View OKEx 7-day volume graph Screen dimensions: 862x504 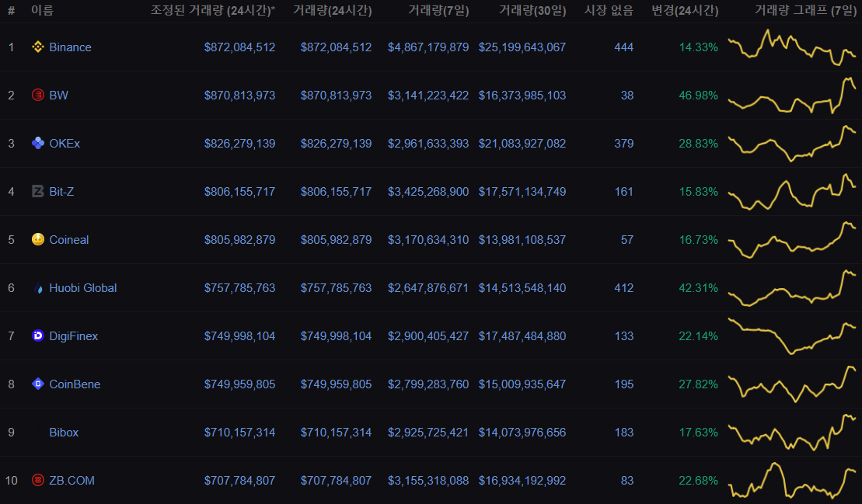pos(792,144)
